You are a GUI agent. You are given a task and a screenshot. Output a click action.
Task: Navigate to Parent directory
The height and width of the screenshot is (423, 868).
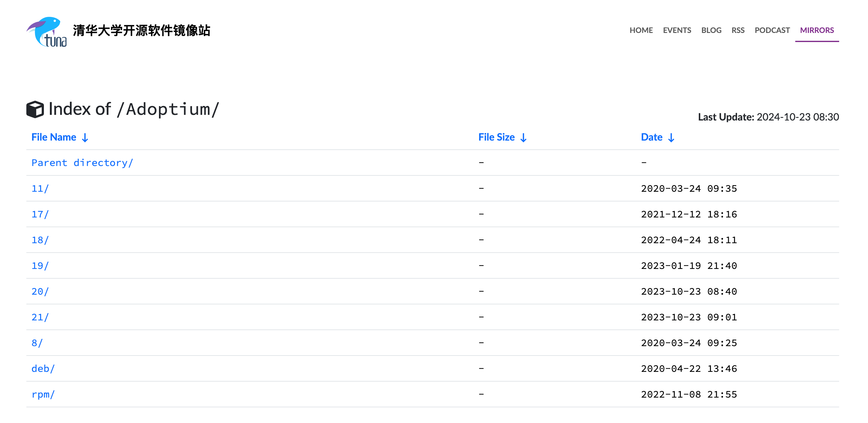[x=82, y=163]
